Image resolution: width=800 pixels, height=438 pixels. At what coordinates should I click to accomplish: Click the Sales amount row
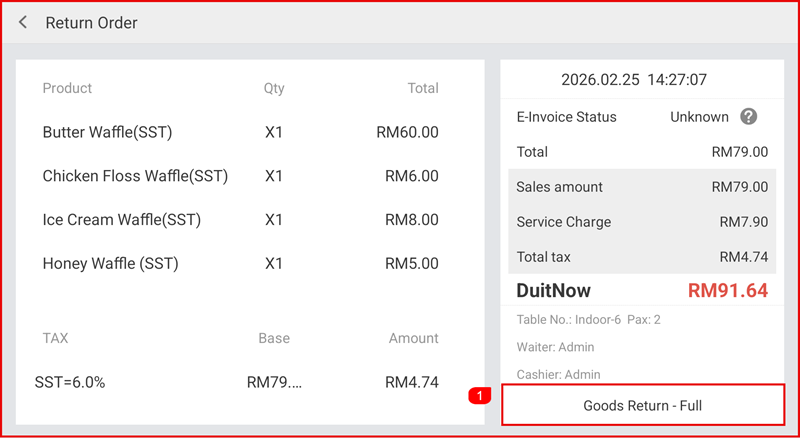coord(642,187)
